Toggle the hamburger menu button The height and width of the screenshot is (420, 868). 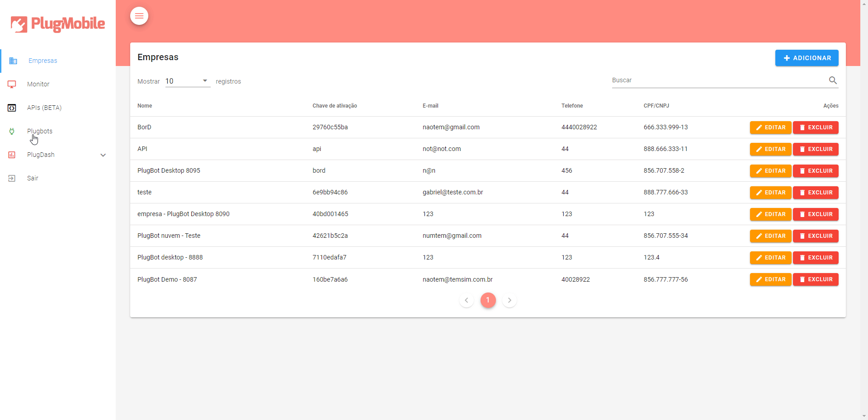[x=139, y=16]
